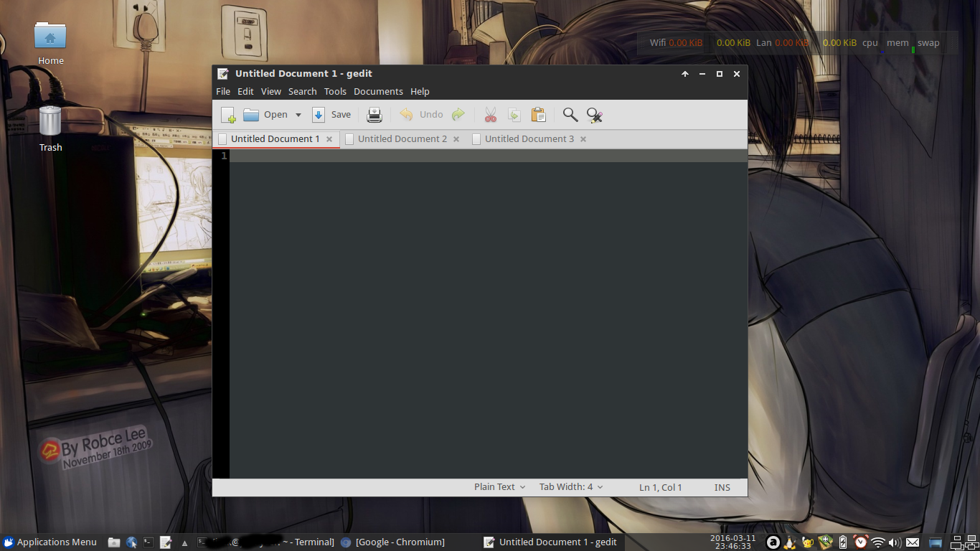
Task: Expand the Open button dropdown arrow
Action: (x=298, y=114)
